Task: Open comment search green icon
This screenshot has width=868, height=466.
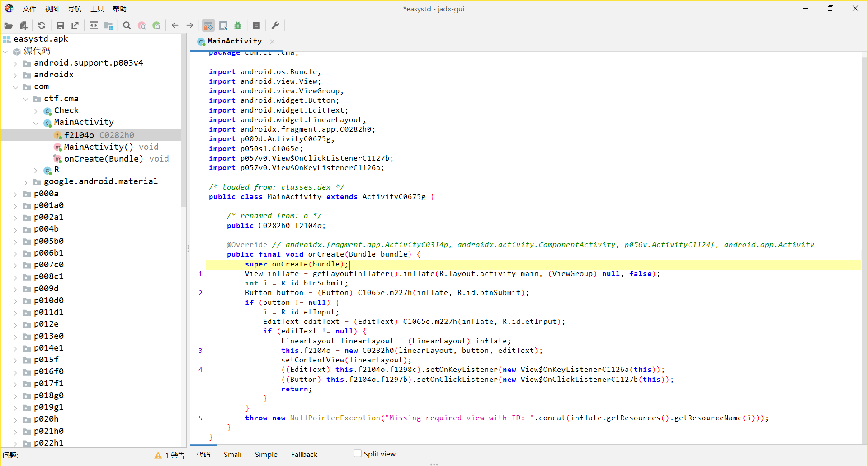Action: [x=157, y=26]
